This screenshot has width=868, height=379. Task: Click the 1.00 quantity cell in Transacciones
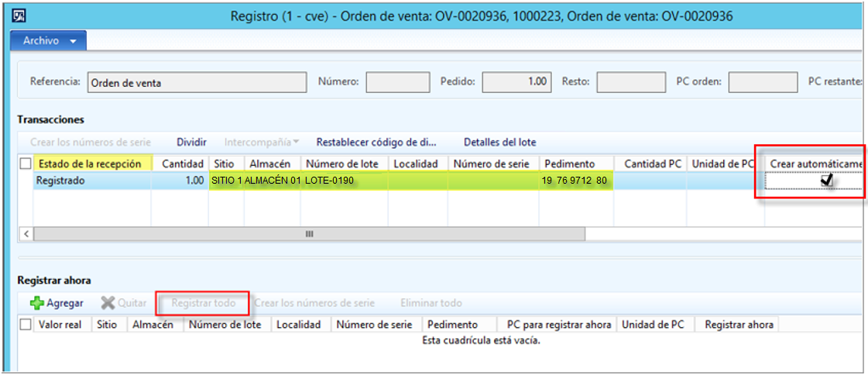(180, 181)
